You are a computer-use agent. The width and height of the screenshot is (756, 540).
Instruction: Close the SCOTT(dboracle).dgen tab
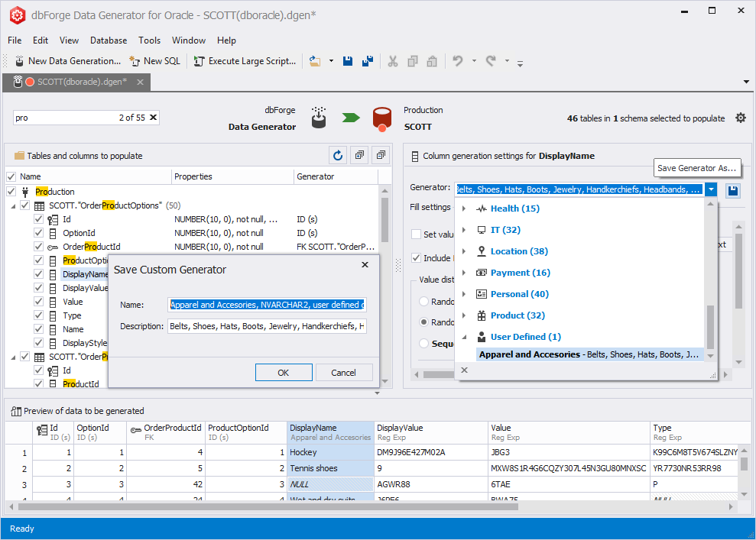click(x=141, y=82)
